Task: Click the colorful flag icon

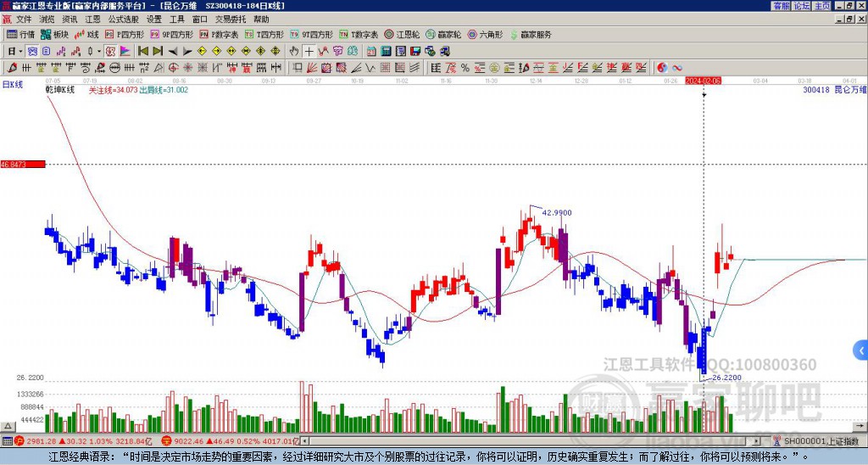Action: (125, 52)
